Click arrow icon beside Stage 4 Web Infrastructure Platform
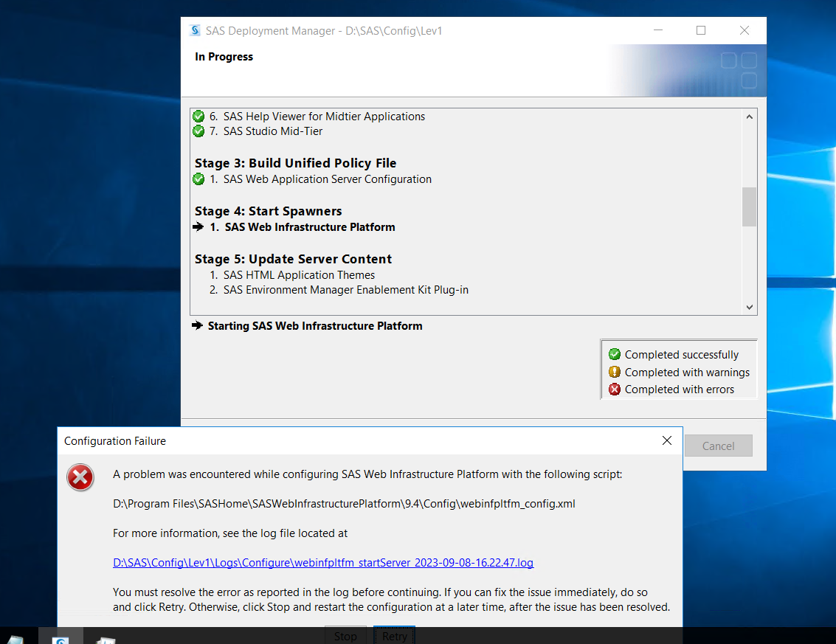This screenshot has width=836, height=644. [198, 227]
